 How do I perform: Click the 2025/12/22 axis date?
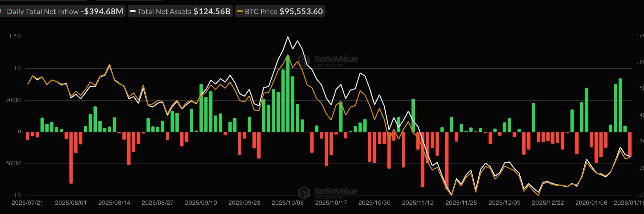[548, 203]
